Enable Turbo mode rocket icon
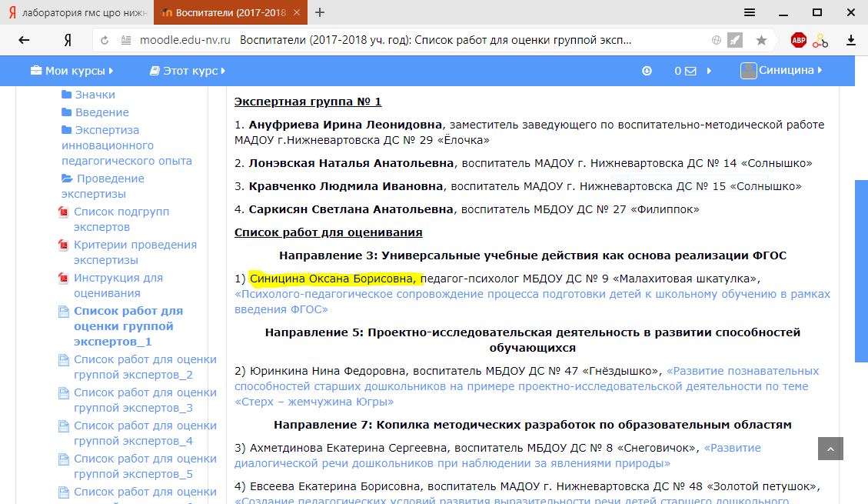868x504 pixels. click(x=736, y=41)
